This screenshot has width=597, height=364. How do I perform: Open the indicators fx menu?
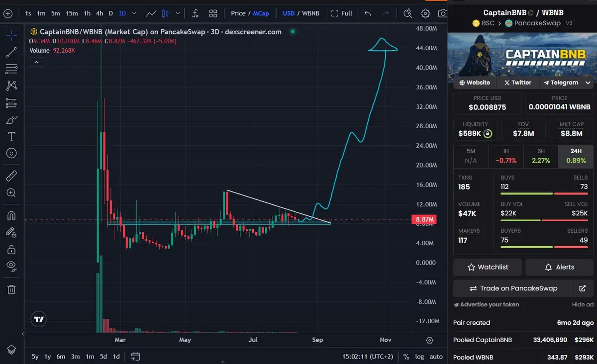click(x=196, y=13)
